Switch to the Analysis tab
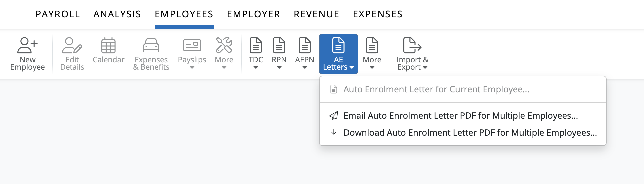644x184 pixels. click(x=117, y=14)
